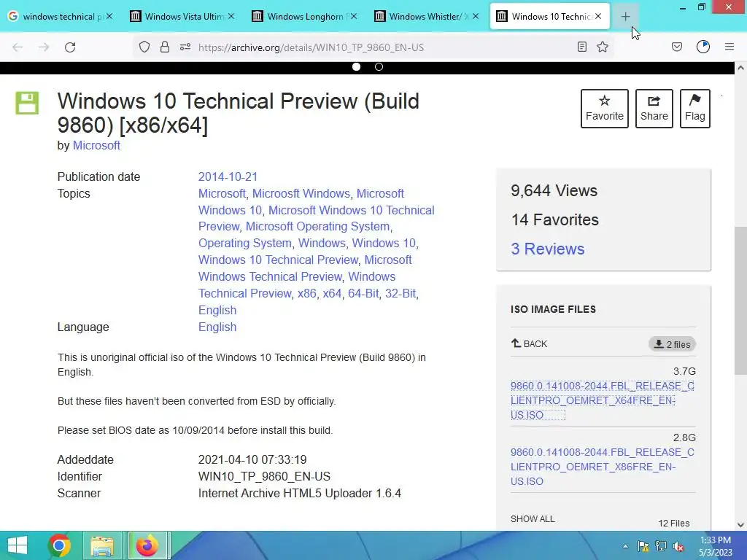The height and width of the screenshot is (560, 747).
Task: Click 12 Files count text
Action: point(673,524)
